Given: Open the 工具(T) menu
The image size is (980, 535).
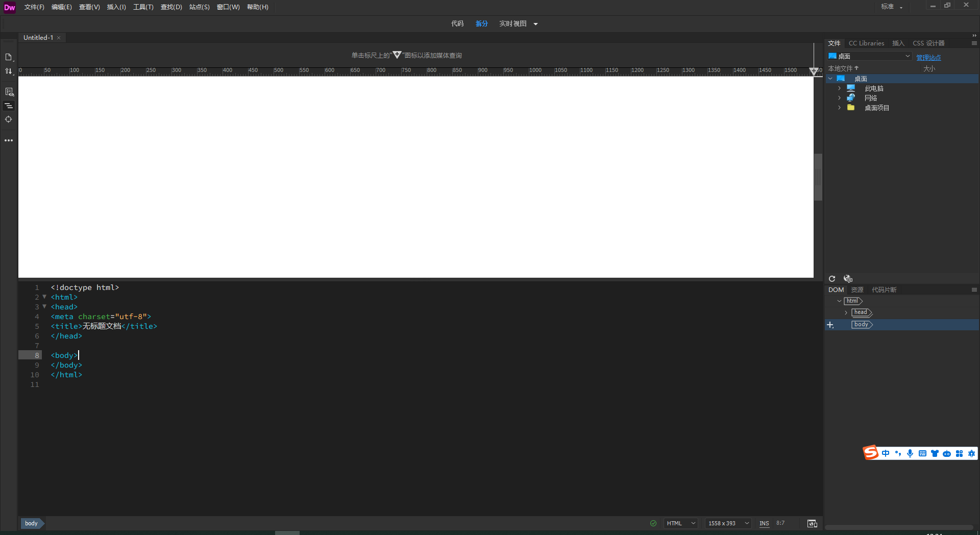Looking at the screenshot, I should pos(143,7).
